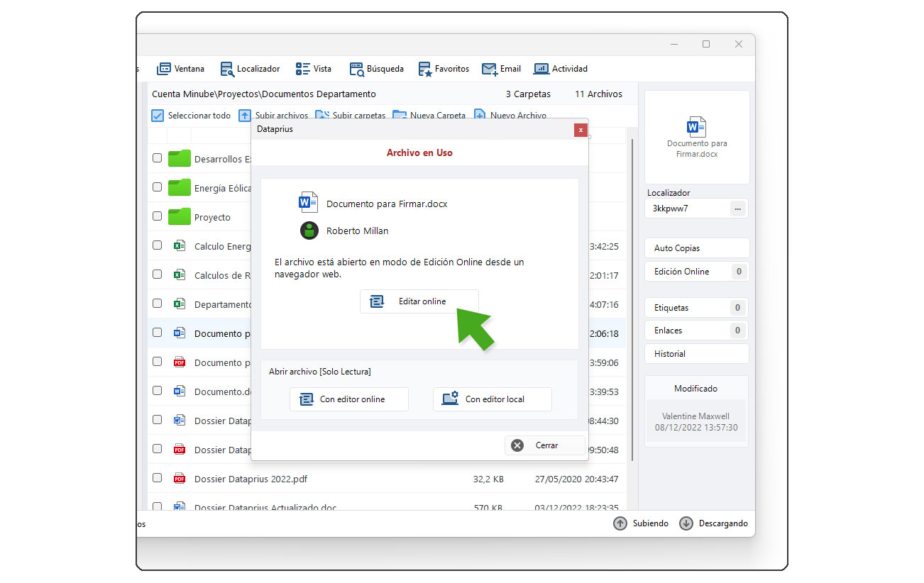Click the 27/05/2020 20:43:47 date cell
924x583 pixels.
point(576,479)
